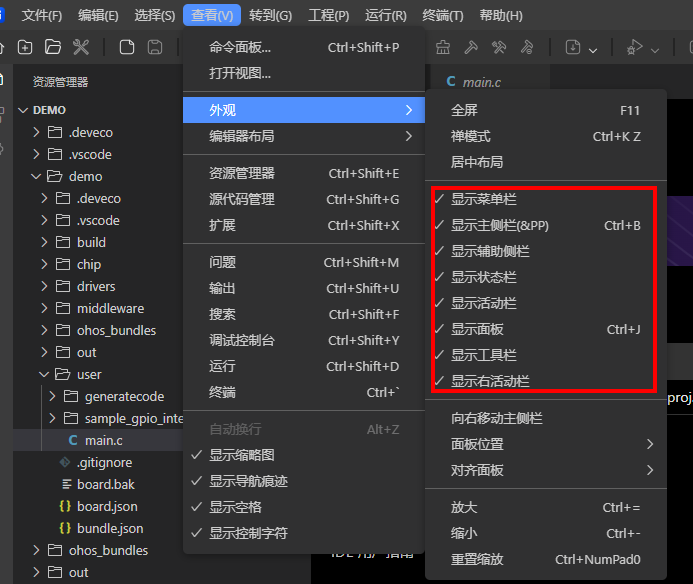Click the new project plus icon in toolbar

25,47
